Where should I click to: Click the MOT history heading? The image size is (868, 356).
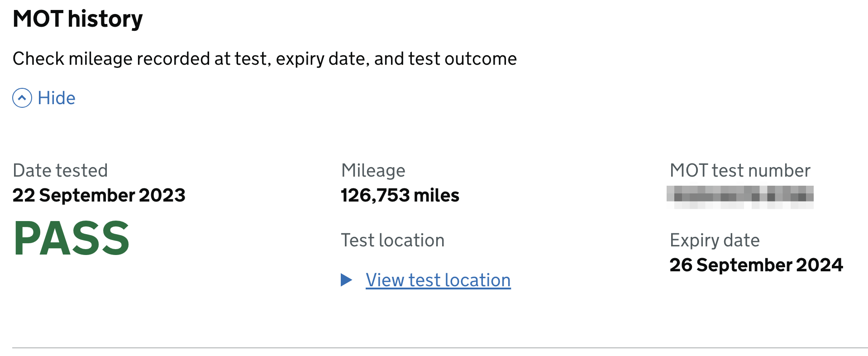(78, 19)
